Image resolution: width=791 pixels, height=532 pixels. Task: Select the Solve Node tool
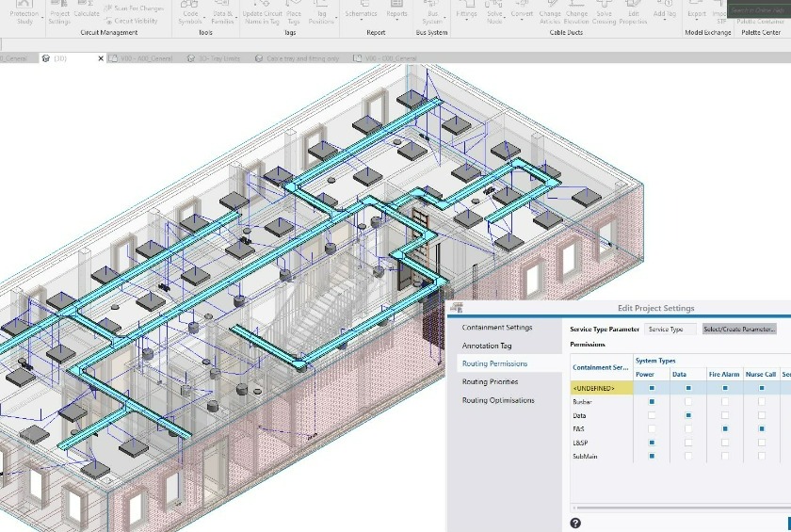tap(494, 12)
